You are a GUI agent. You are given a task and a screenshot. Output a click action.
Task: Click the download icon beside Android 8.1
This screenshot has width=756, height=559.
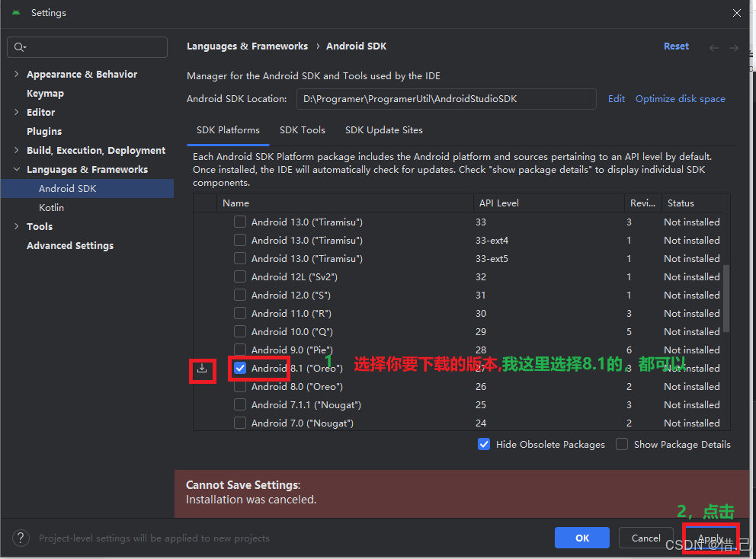click(202, 369)
